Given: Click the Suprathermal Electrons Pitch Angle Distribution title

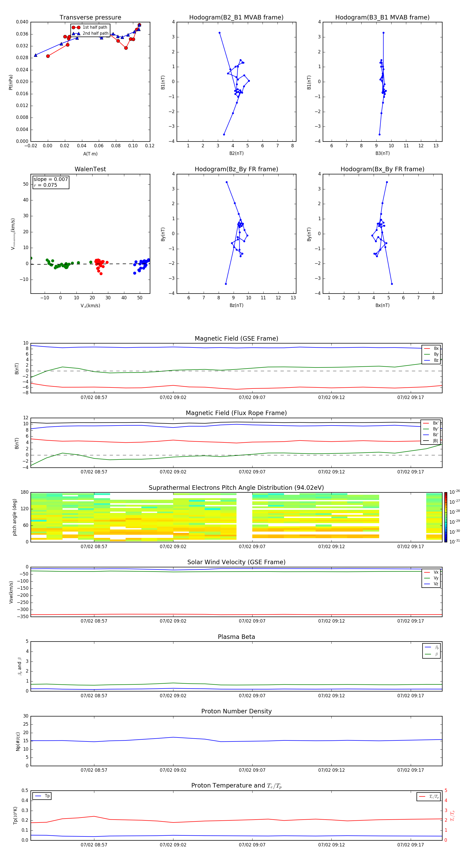Looking at the screenshot, I should click(x=236, y=488).
